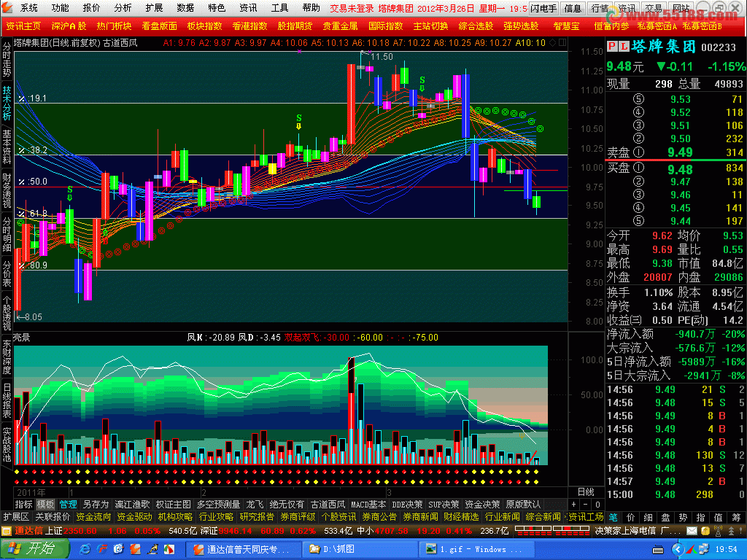
Task: Click the 卖盘① price 9.49
Action: click(681, 152)
